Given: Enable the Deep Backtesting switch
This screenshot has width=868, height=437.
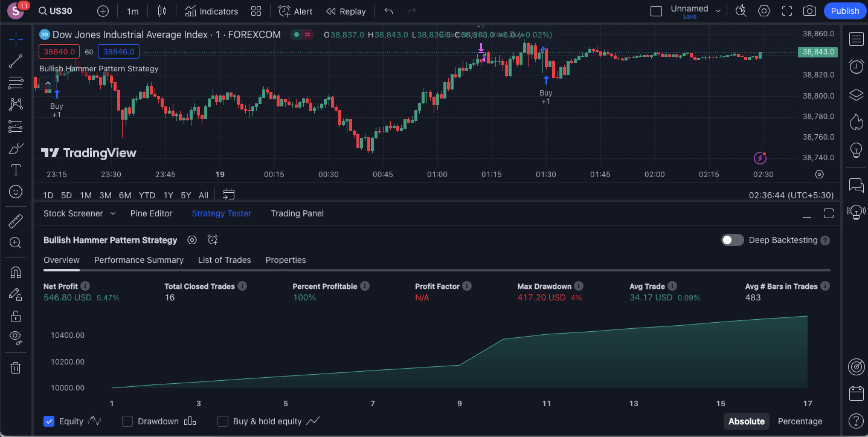Looking at the screenshot, I should point(733,240).
